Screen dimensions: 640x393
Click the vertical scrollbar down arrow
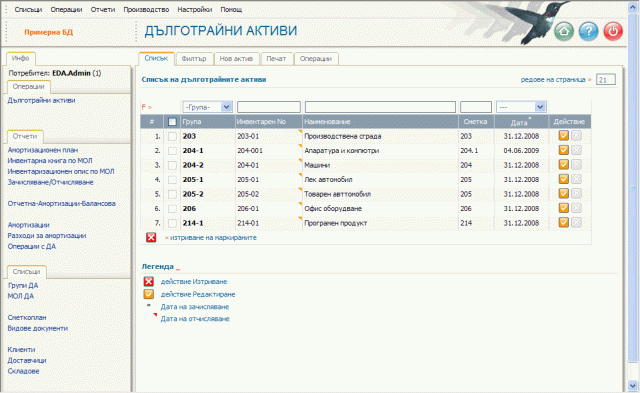tap(633, 385)
